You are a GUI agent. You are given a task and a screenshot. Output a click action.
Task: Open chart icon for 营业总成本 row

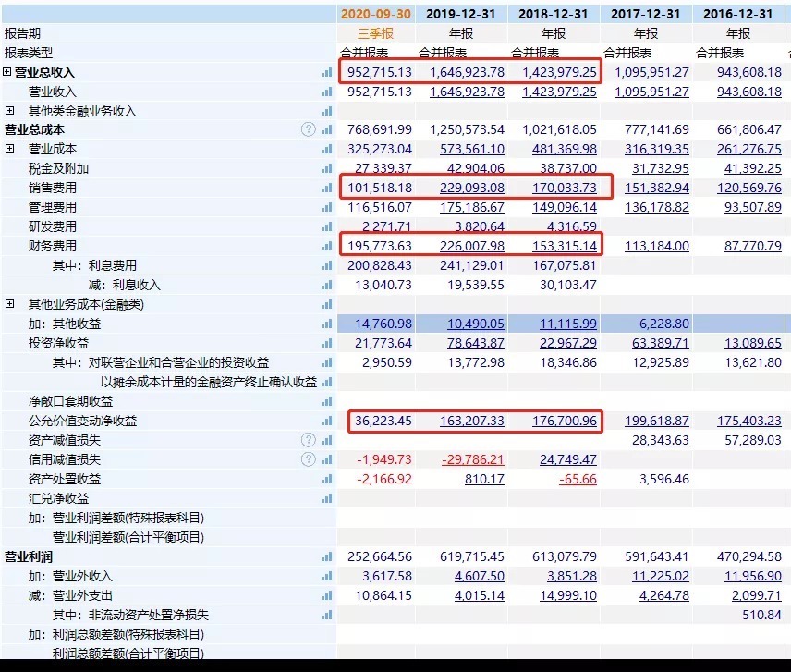click(327, 130)
